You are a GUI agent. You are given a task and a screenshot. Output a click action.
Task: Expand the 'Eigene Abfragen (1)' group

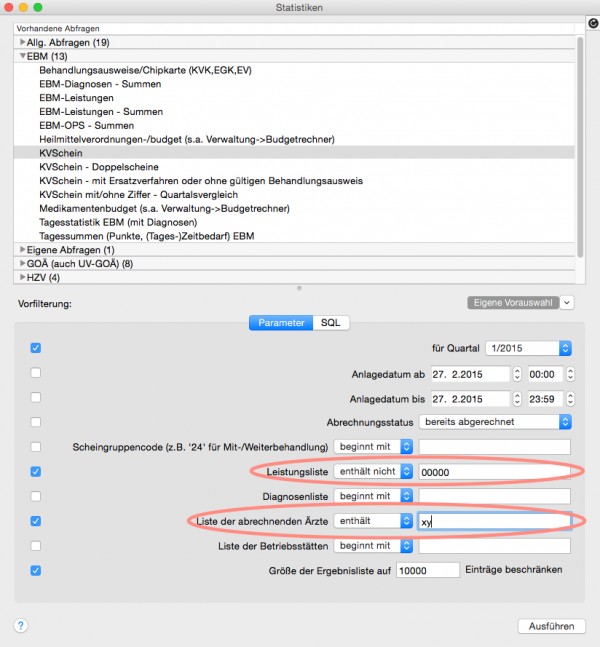(x=23, y=250)
